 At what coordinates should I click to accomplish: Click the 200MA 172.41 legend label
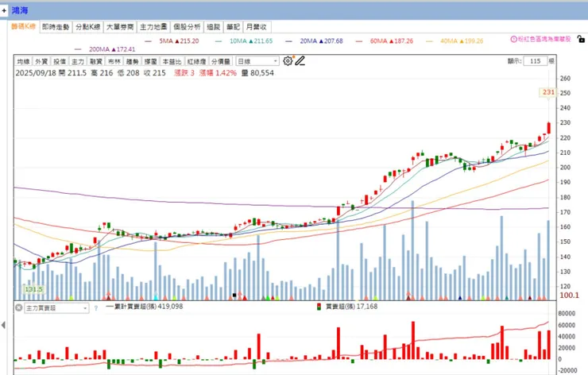112,49
